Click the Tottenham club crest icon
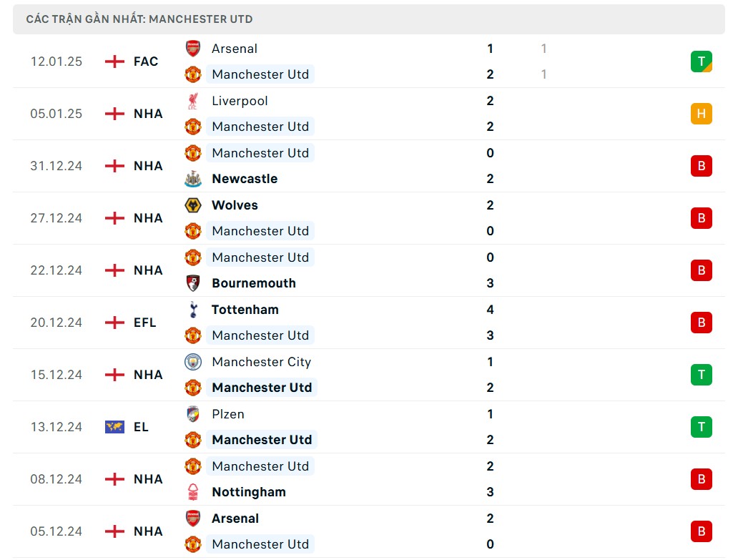This screenshot has width=733, height=560. pyautogui.click(x=193, y=310)
